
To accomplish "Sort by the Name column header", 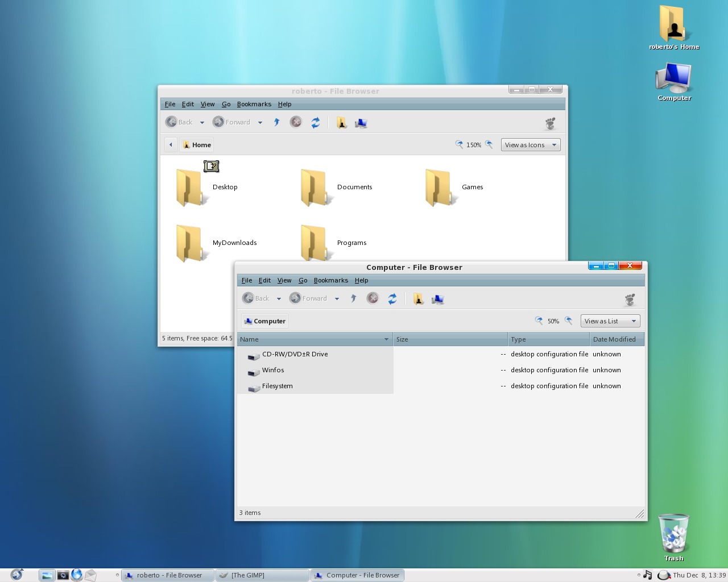I will (315, 339).
